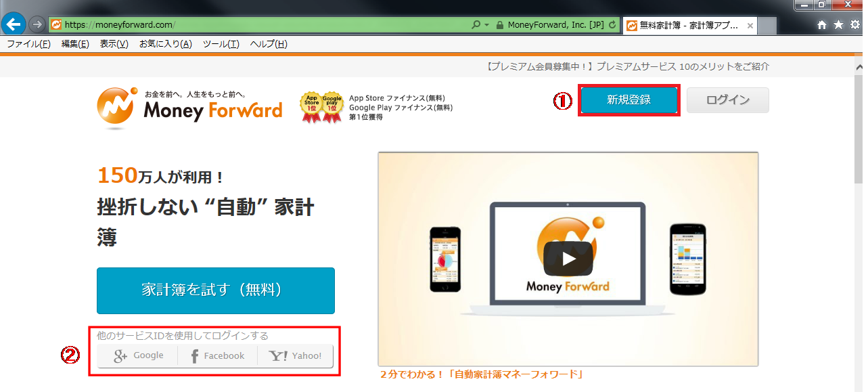Play the Money Forward intro video
868x392 pixels.
coord(568,258)
